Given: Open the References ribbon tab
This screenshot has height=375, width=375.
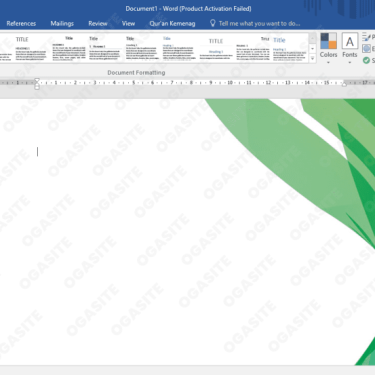Looking at the screenshot, I should (21, 24).
